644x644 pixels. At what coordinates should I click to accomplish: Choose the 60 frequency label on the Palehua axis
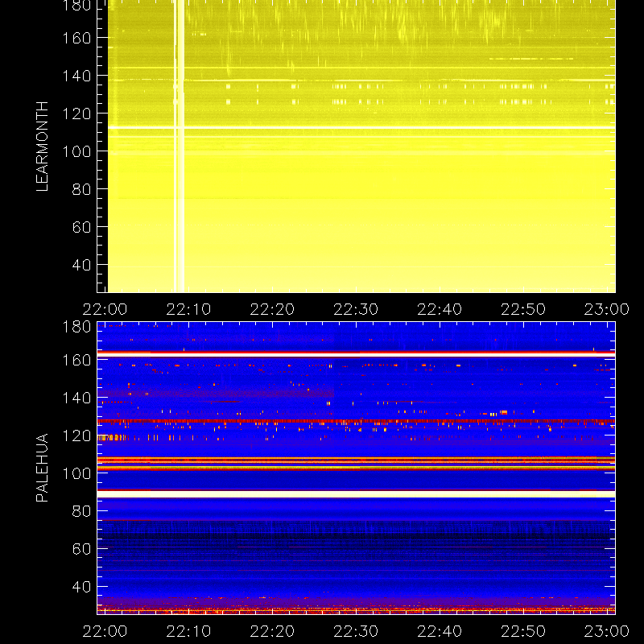(x=82, y=549)
